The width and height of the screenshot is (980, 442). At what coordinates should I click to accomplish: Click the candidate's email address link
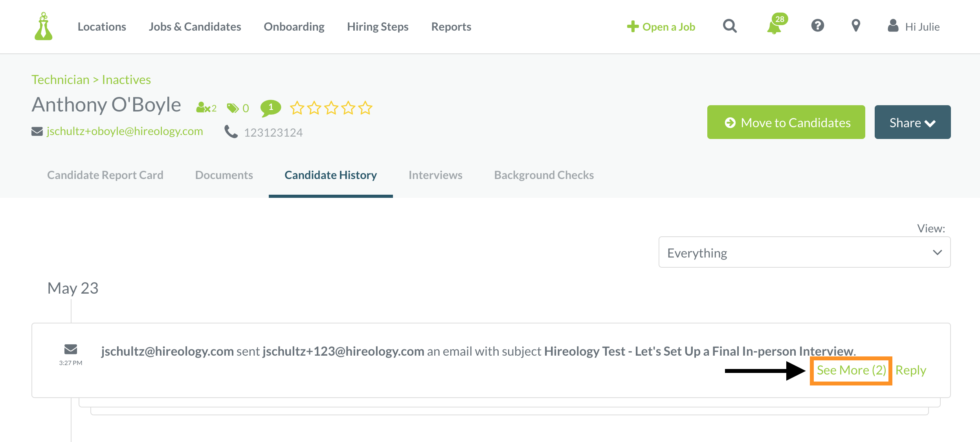[125, 131]
